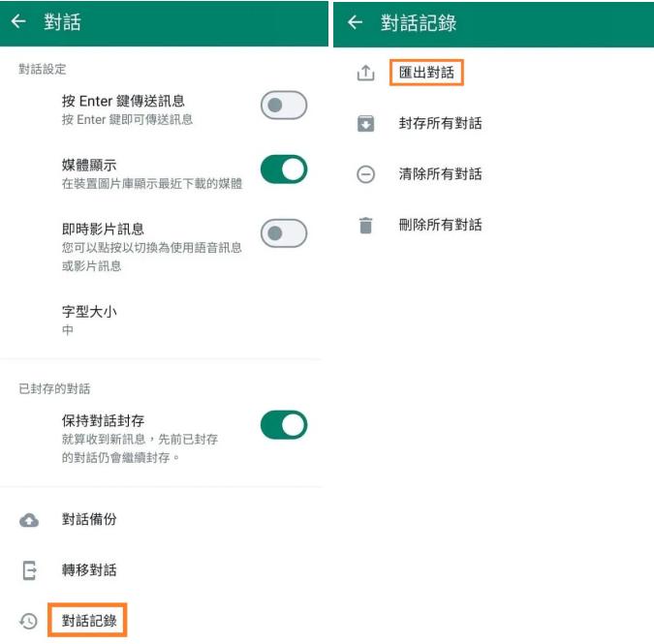Click back arrow in 對話 header
654x644 pixels.
18,22
